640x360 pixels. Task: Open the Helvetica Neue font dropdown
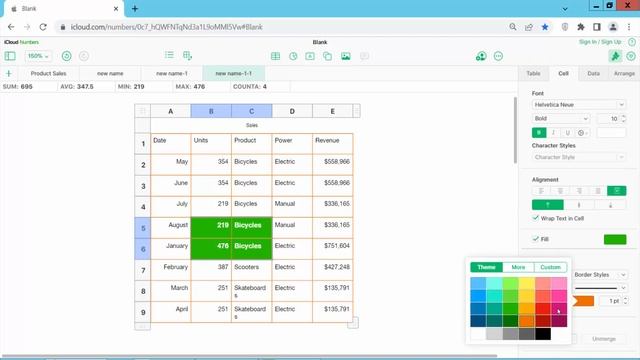(x=579, y=104)
